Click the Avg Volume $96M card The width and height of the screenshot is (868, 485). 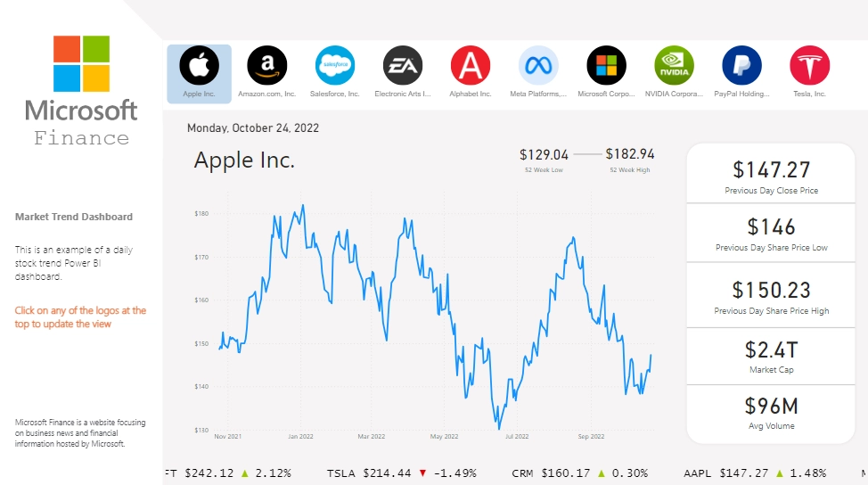tap(771, 413)
